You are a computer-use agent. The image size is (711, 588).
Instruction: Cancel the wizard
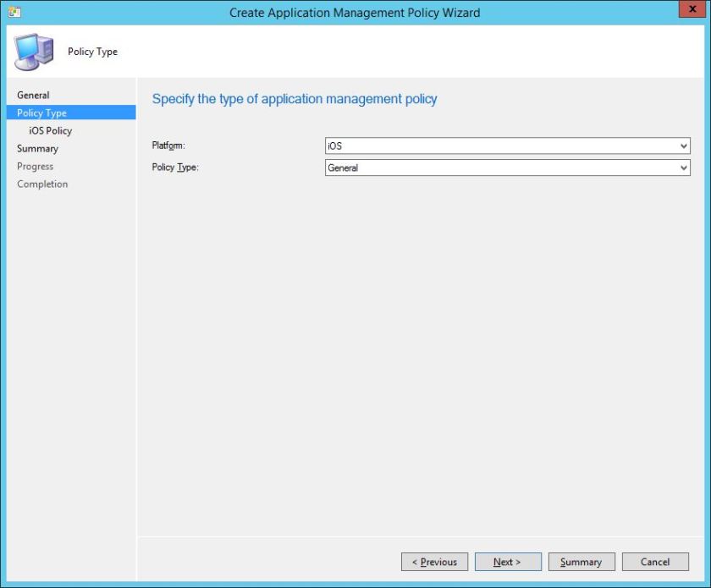coord(655,561)
